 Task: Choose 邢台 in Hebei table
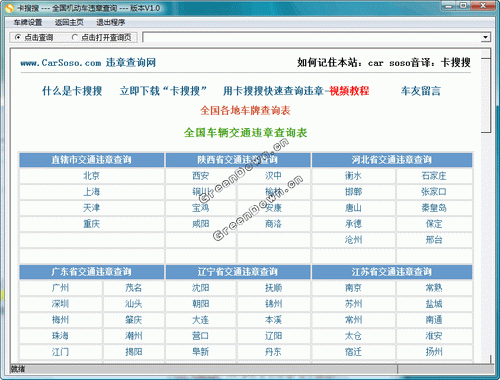434,240
